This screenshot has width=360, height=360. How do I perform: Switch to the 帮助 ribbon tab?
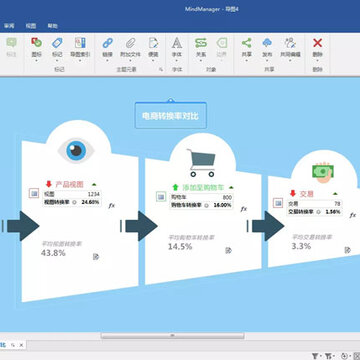point(52,26)
